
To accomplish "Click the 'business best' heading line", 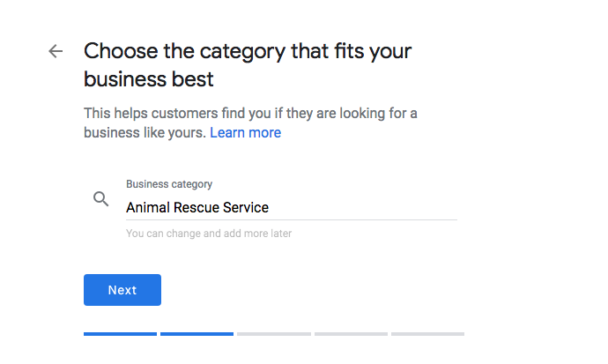I will (x=148, y=79).
